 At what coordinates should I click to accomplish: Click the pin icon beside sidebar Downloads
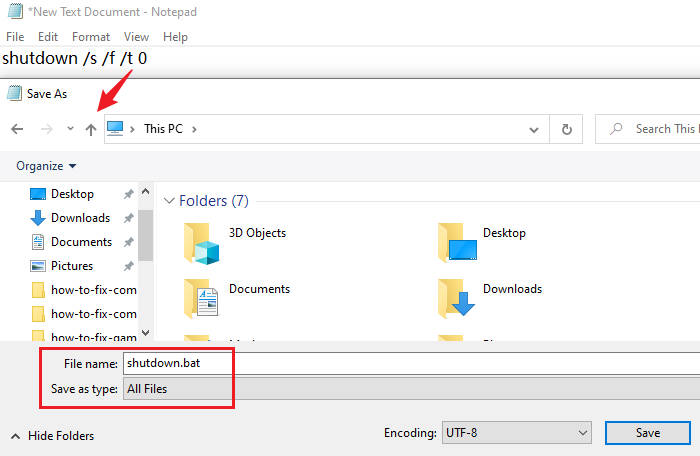[x=129, y=218]
